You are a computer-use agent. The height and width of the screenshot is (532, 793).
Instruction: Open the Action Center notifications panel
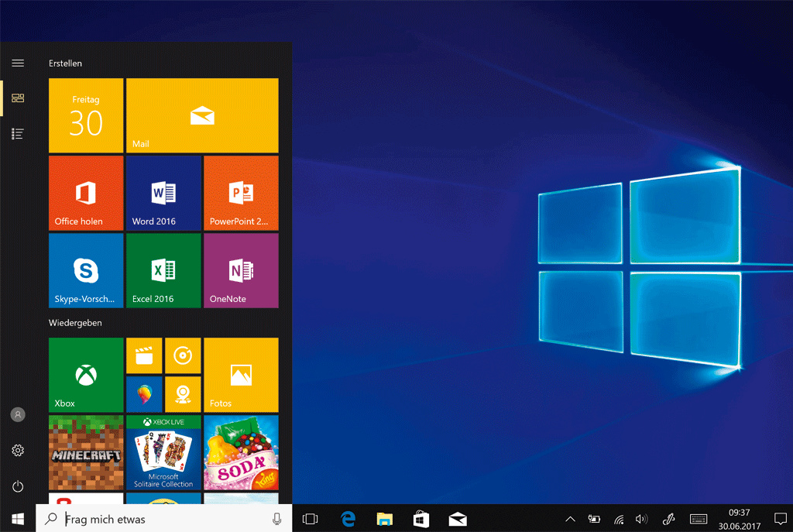[x=780, y=519]
